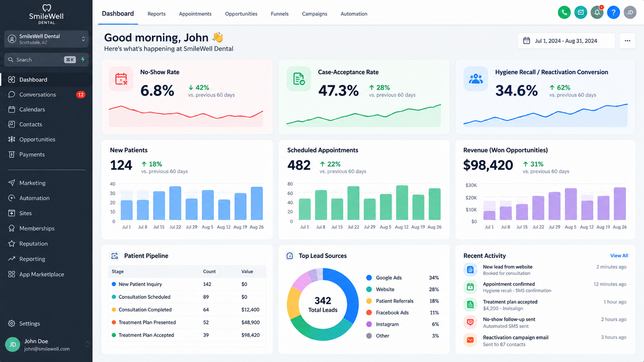Click the Count column header
The image size is (644, 362).
coord(209,271)
